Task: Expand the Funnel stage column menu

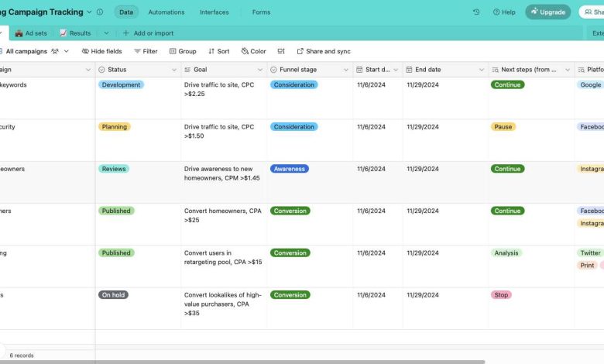Action: point(345,70)
